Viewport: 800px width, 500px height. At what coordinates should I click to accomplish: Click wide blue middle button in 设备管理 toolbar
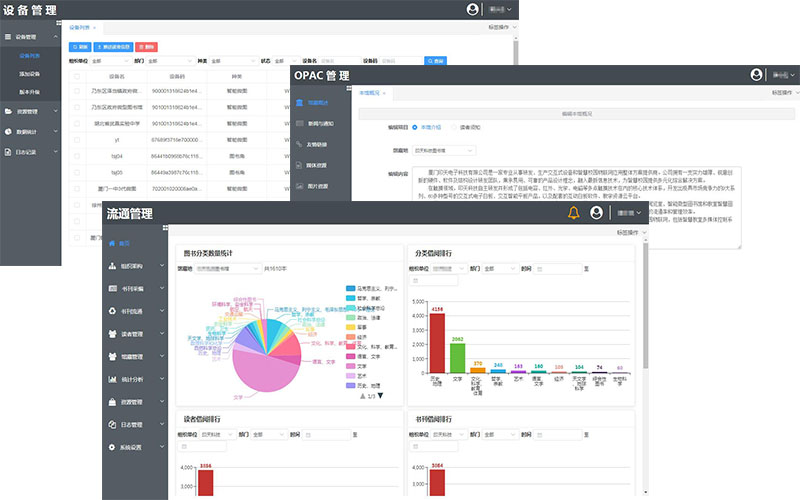pos(113,47)
